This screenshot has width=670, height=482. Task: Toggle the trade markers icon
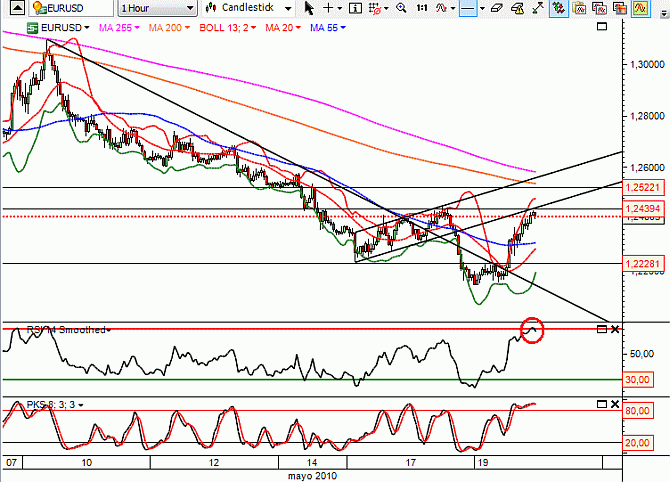click(559, 8)
